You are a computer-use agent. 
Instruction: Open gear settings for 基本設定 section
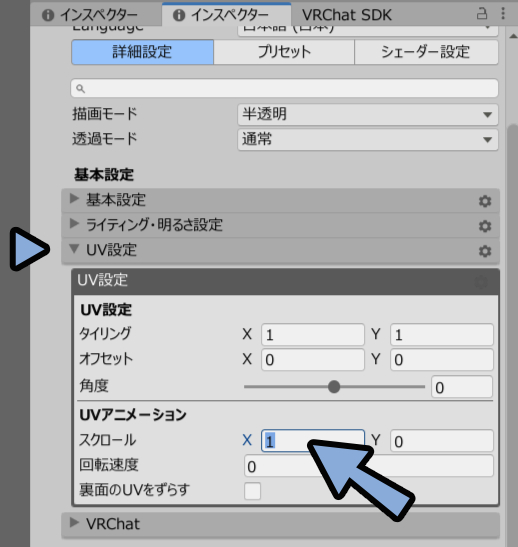click(485, 201)
